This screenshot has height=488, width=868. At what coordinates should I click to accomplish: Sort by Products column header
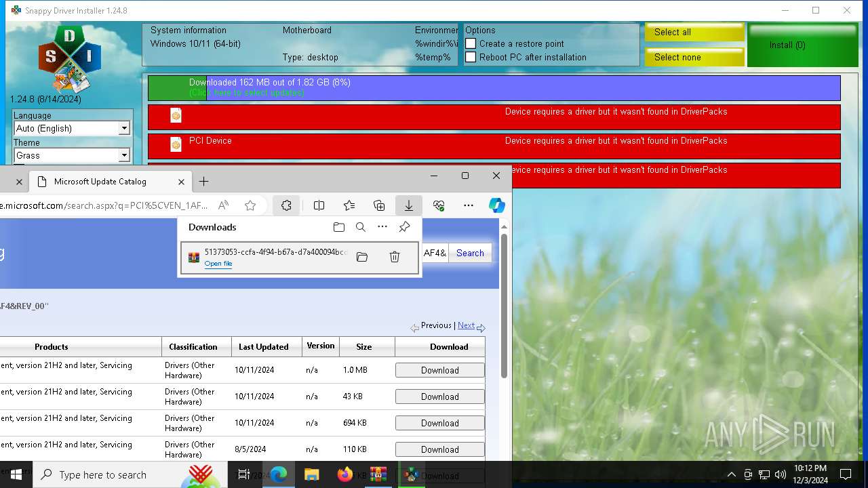click(52, 346)
